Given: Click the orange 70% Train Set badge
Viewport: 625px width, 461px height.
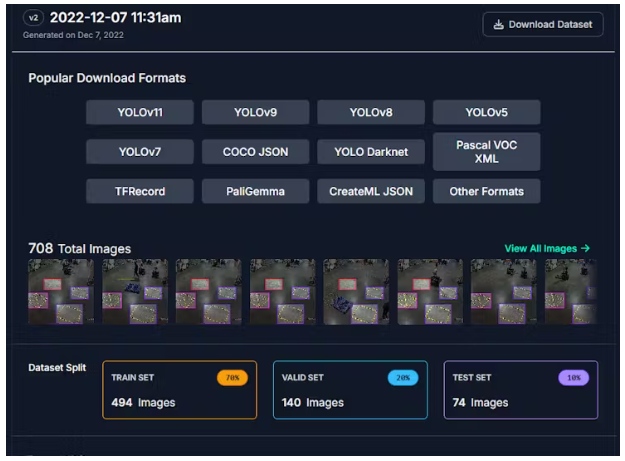Looking at the screenshot, I should (x=232, y=378).
